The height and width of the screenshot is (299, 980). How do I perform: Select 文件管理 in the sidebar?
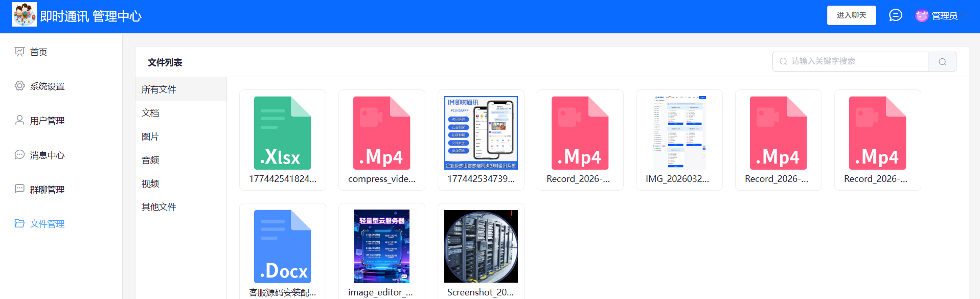[47, 224]
